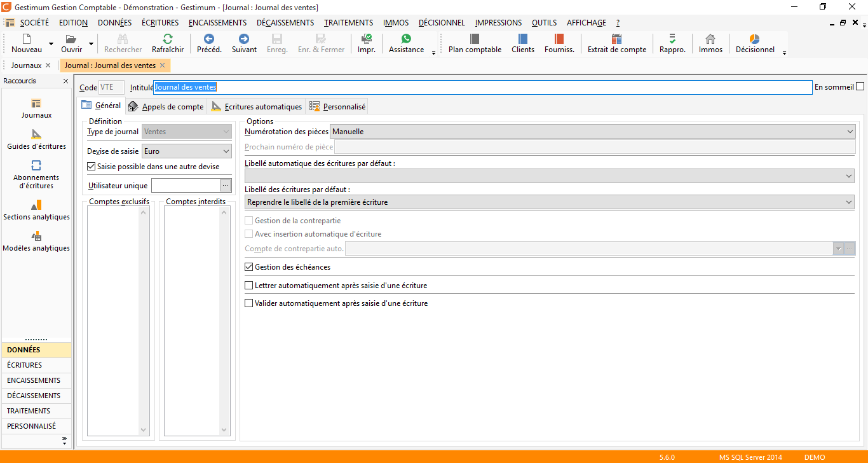This screenshot has height=463, width=868.
Task: Open the Plan comptable icon
Action: coord(475,39)
